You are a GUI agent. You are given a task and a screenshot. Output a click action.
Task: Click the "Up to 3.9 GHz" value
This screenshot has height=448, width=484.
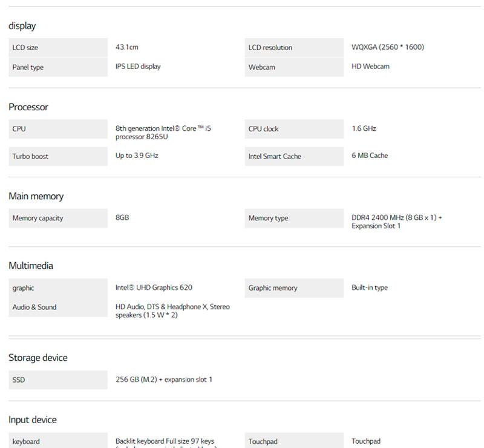pos(137,156)
